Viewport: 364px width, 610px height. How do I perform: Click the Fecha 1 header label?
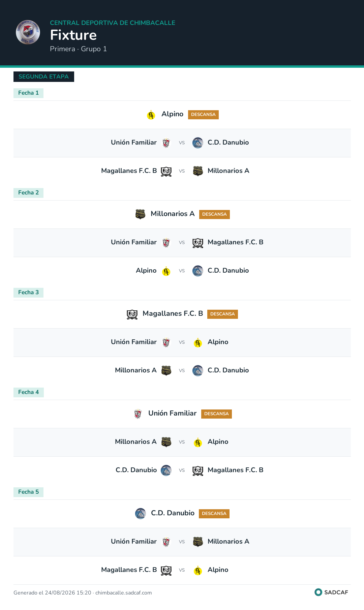tap(29, 93)
